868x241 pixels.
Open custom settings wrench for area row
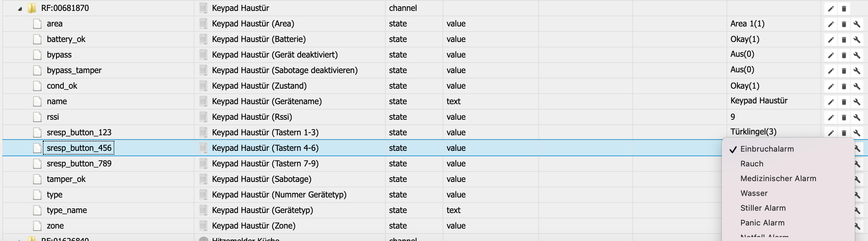coord(857,24)
